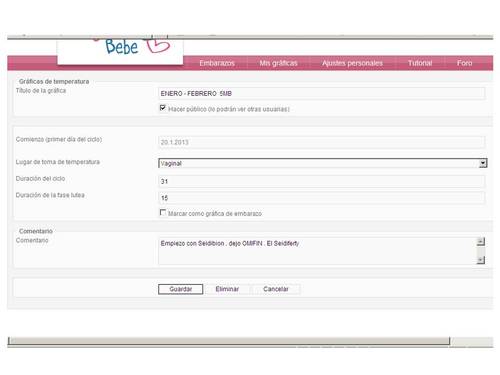Screen dimensions: 500x375
Task: Uncheck the Hacer público checkbox
Action: tap(163, 108)
